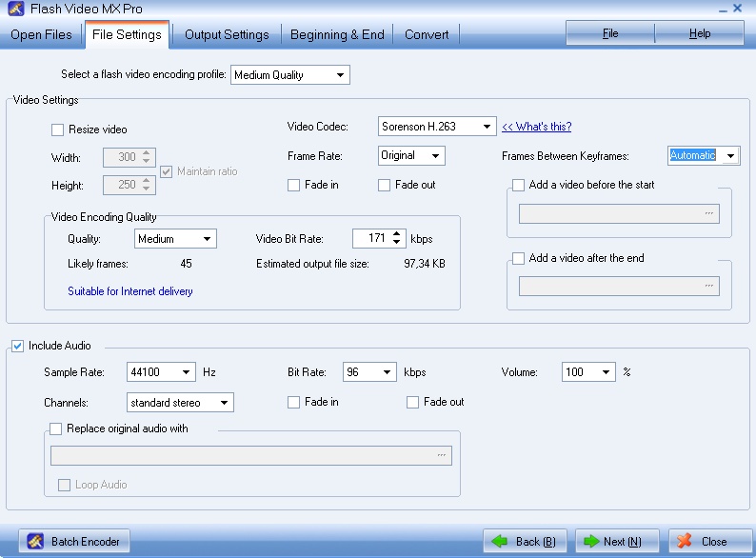
Task: Click the Batch Encoder icon
Action: (35, 541)
